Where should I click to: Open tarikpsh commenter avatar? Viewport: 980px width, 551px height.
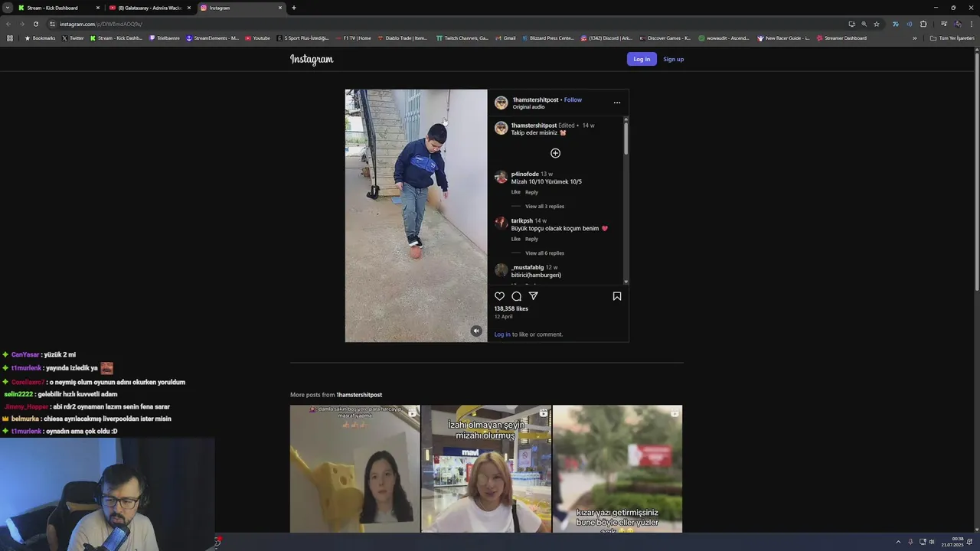click(x=501, y=223)
